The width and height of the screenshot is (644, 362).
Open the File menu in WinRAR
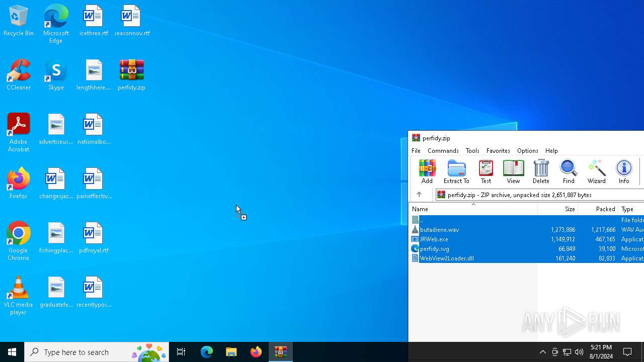pyautogui.click(x=416, y=151)
